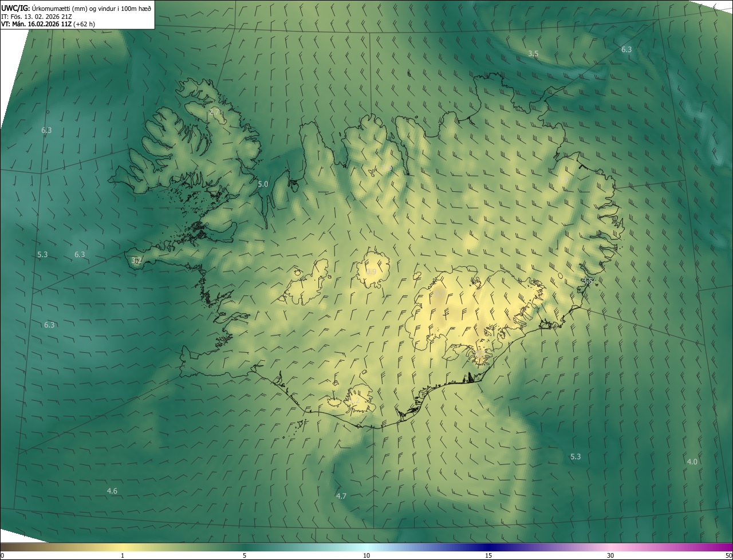Select the 3.2 label at Snæfellsnes peninsula tip

point(136,261)
